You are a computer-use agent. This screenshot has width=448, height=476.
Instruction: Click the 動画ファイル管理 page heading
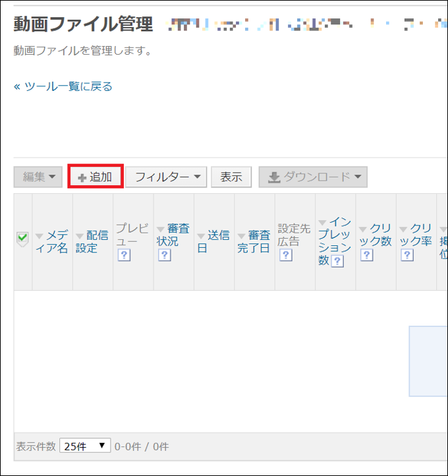pos(83,24)
